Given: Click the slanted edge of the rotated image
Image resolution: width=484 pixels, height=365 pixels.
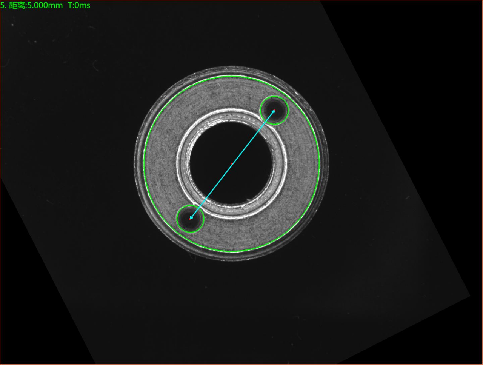Looking at the screenshot, I should point(396,149).
